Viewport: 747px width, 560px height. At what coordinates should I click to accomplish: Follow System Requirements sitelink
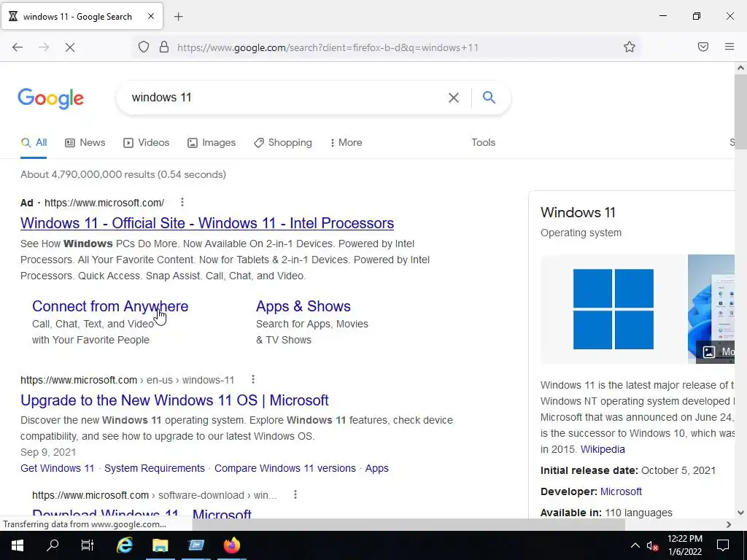155,468
